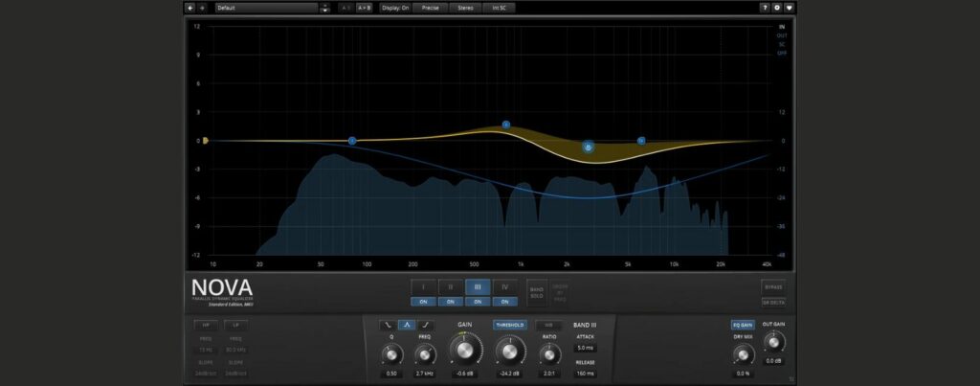This screenshot has height=386, width=980.
Task: Toggle Band I ON switch
Action: (424, 302)
